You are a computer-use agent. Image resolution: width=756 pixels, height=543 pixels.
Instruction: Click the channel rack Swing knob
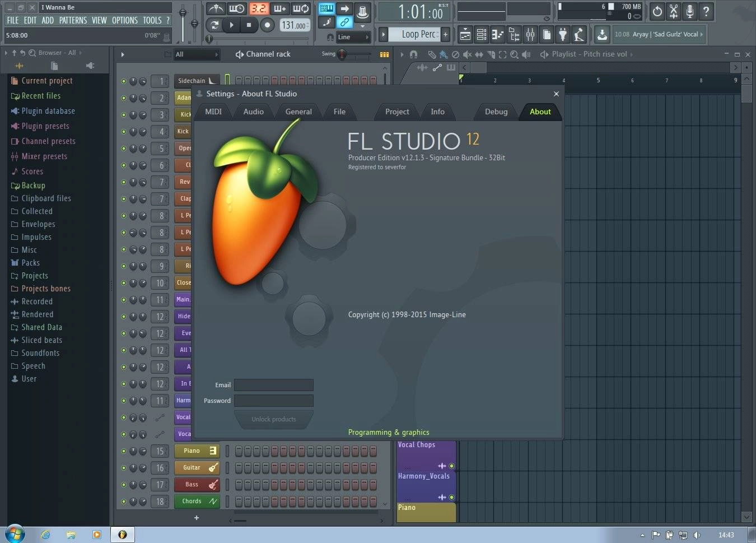coord(342,54)
